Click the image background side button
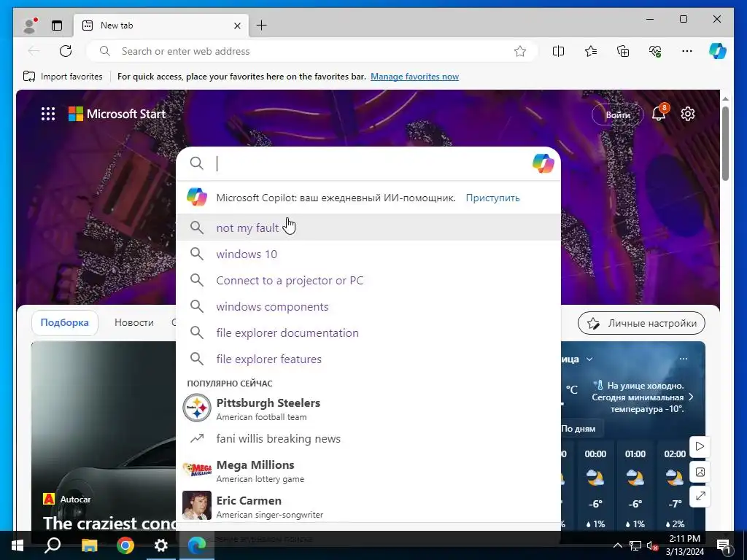Image resolution: width=747 pixels, height=560 pixels. [700, 472]
